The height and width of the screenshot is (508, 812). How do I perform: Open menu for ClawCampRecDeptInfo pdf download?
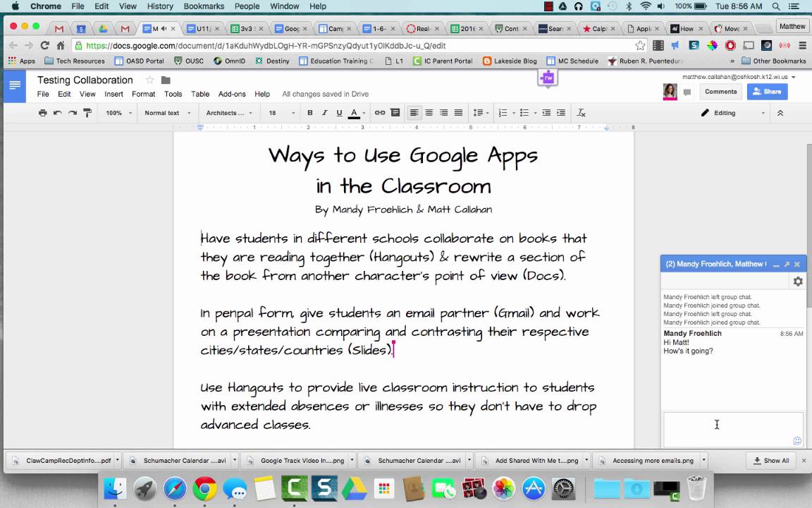pyautogui.click(x=118, y=460)
